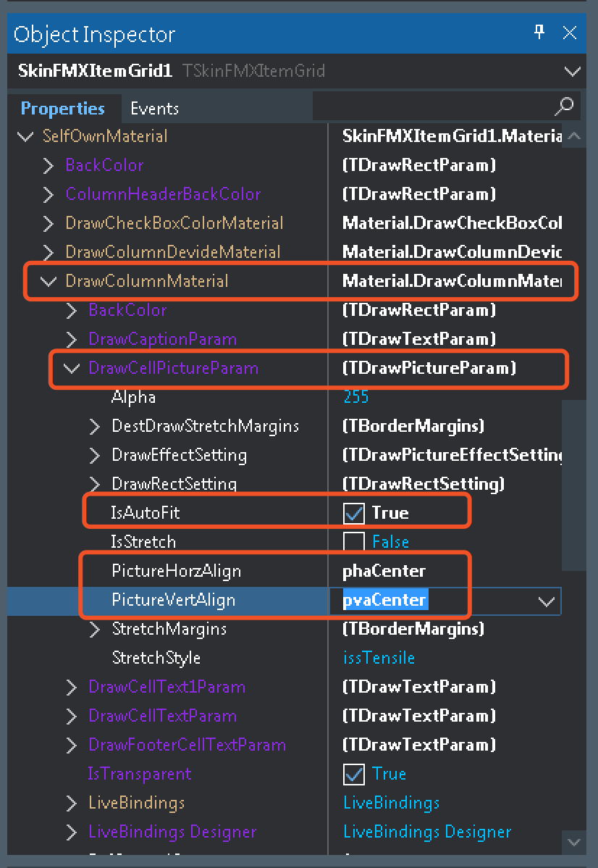Collapse the SelfOwnMaterial node
This screenshot has width=598, height=868.
pos(26,136)
